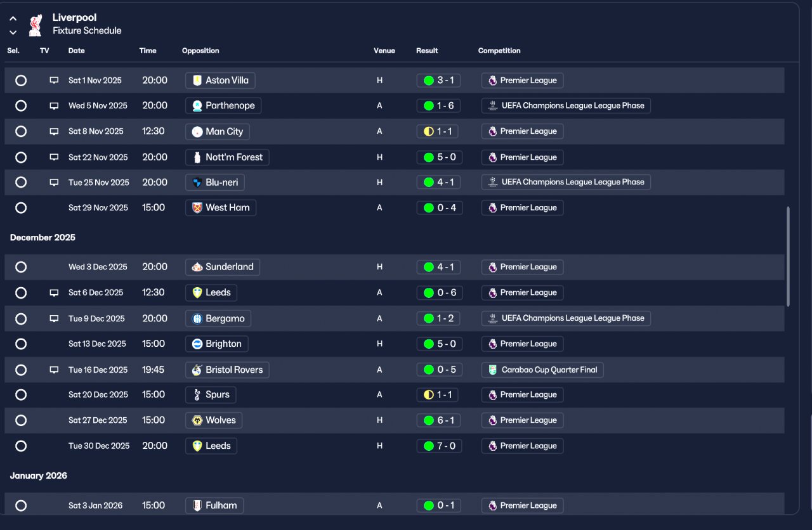
Task: Open the 5 - 0 Brighton result
Action: [x=439, y=344]
